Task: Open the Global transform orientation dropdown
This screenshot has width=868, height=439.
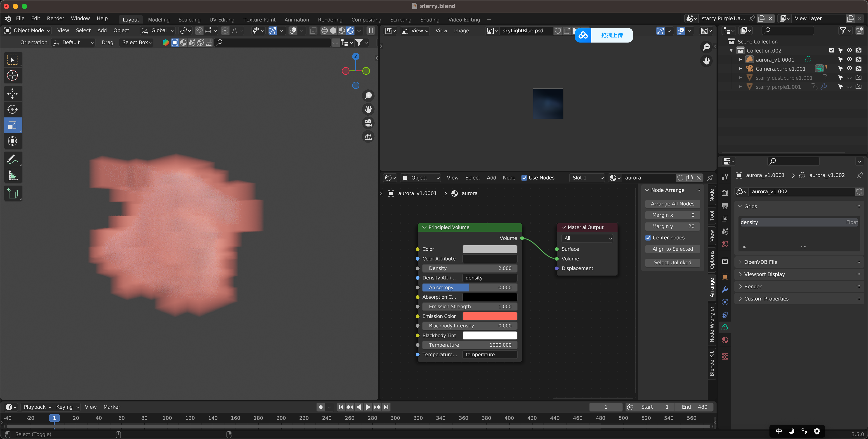Action: 158,30
